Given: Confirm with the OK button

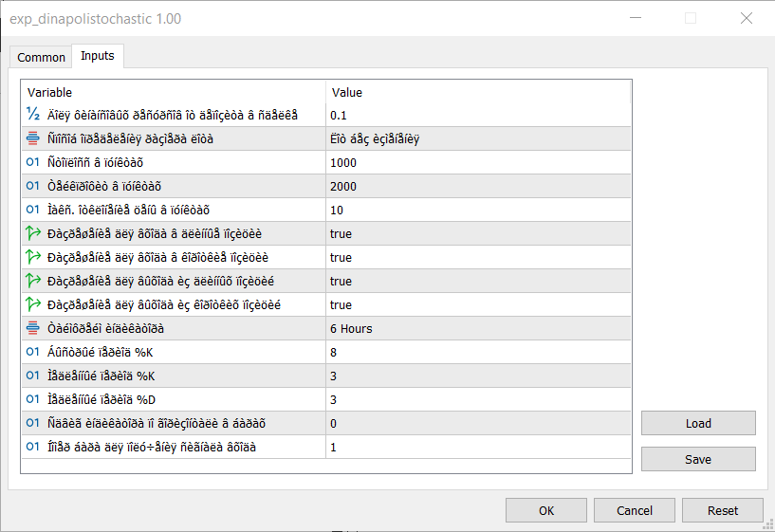Looking at the screenshot, I should [x=546, y=510].
